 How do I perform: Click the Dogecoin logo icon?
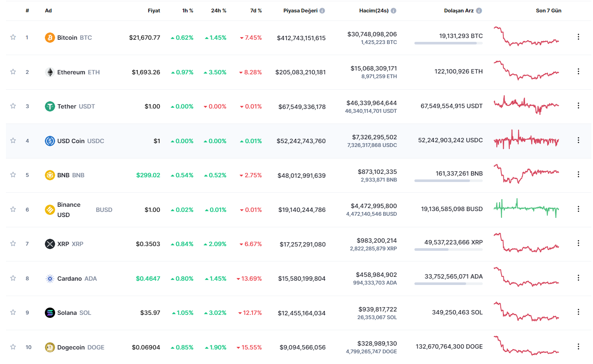[50, 347]
